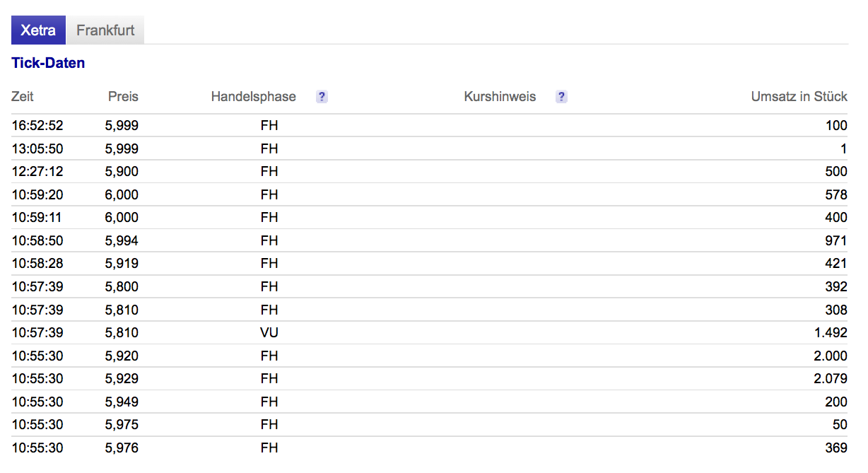Click the Kurshinweis column header

[500, 97]
